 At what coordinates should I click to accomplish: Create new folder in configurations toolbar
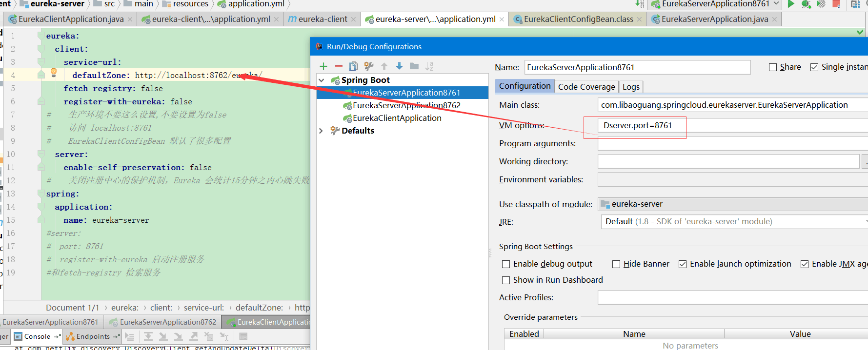click(x=414, y=66)
